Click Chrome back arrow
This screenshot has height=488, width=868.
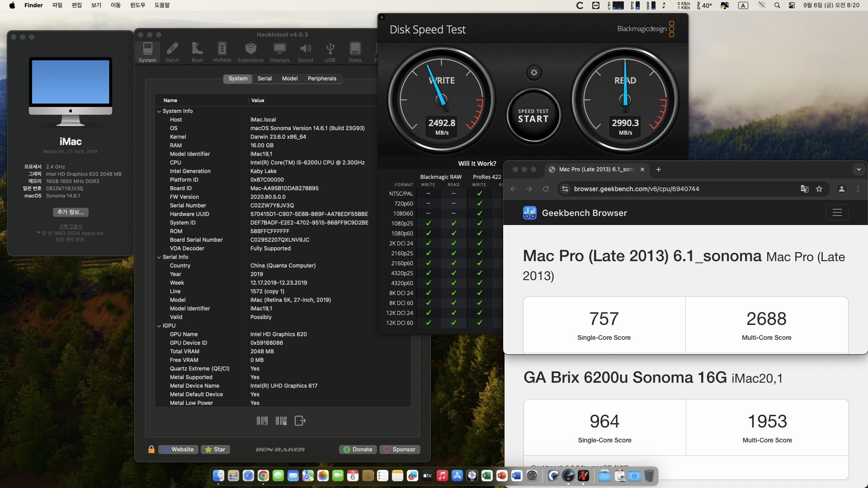513,189
